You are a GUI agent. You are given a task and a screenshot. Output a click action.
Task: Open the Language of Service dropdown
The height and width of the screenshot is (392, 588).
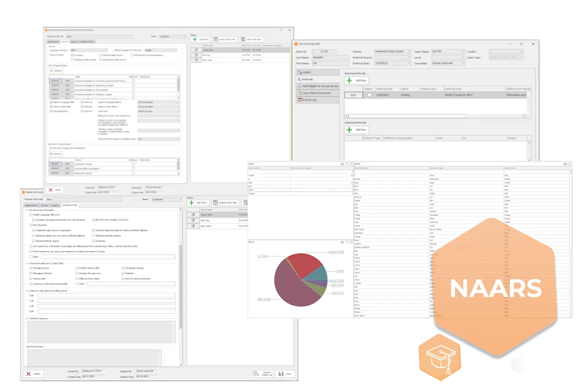tap(88, 50)
